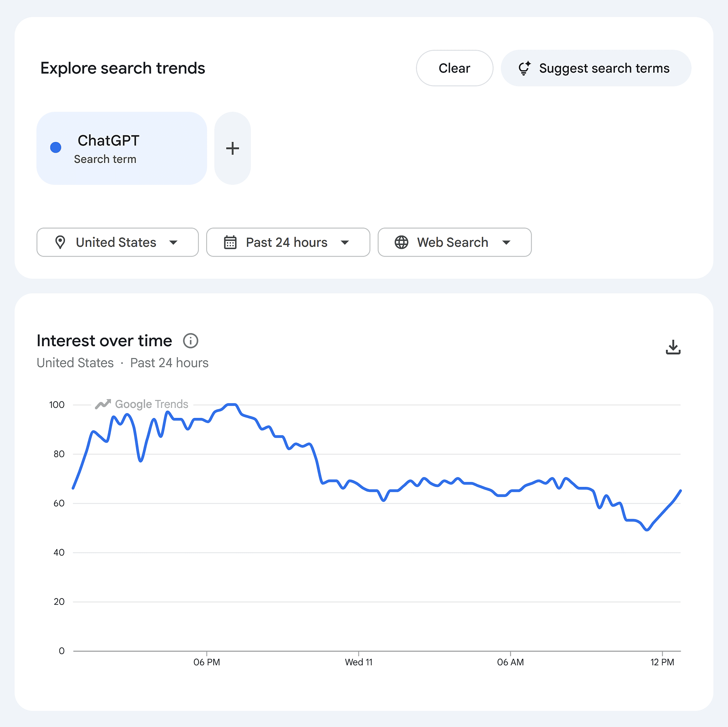Screen dimensions: 728x727
Task: Select the blue dot on the ChatGPT chip
Action: [56, 148]
